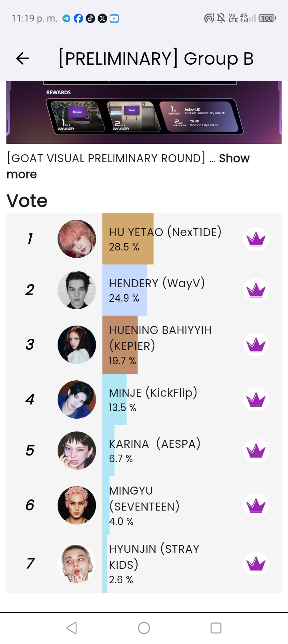Vote for HU YETAO using crown icon
This screenshot has width=288, height=644.
(256, 239)
